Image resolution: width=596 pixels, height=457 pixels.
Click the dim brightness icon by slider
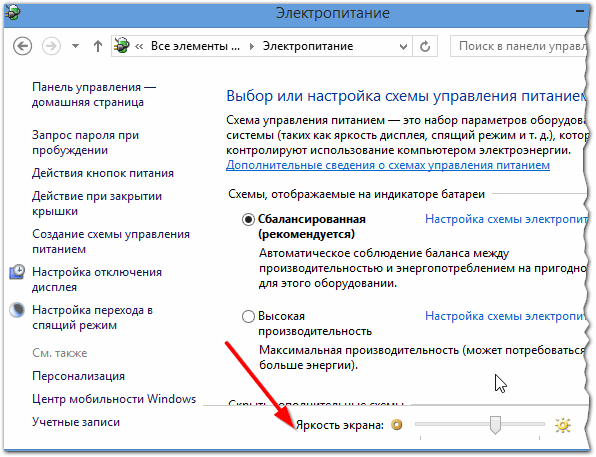[x=396, y=425]
